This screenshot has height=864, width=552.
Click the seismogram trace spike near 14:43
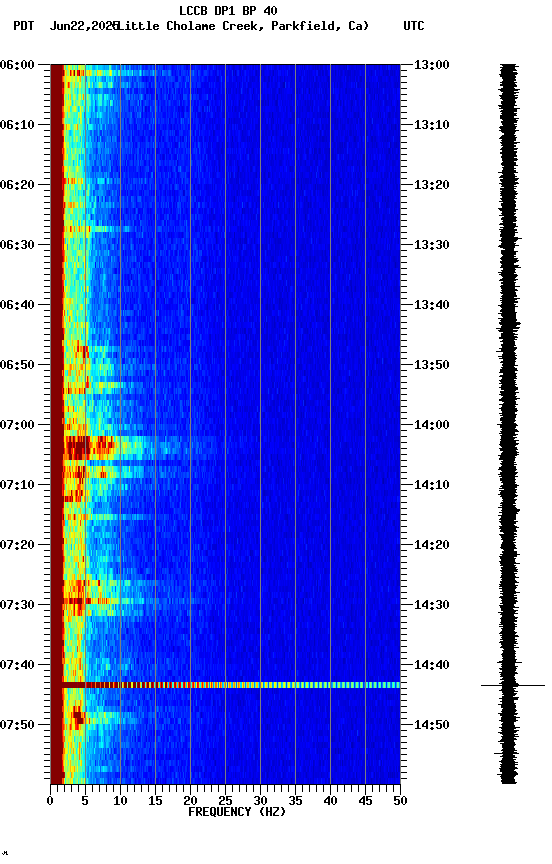513,685
